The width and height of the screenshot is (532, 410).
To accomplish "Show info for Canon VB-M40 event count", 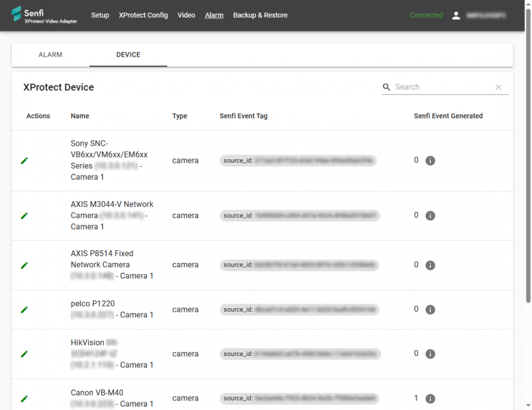I will [430, 398].
